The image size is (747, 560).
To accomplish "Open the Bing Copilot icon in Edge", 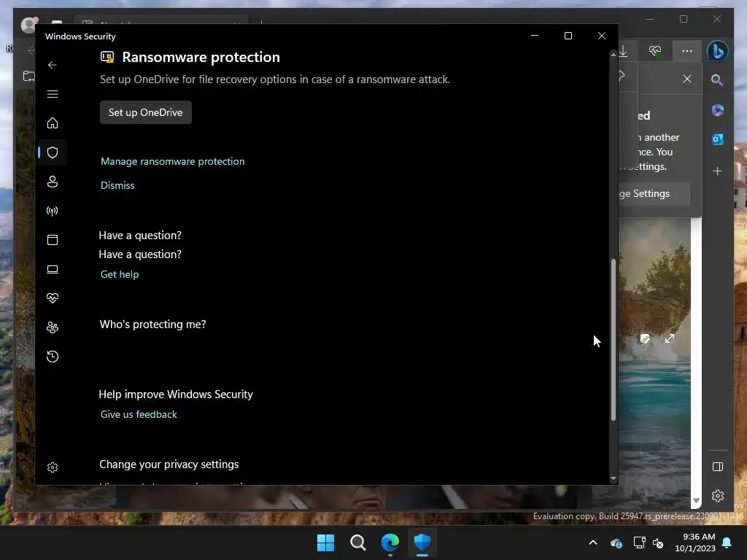I will (x=718, y=51).
